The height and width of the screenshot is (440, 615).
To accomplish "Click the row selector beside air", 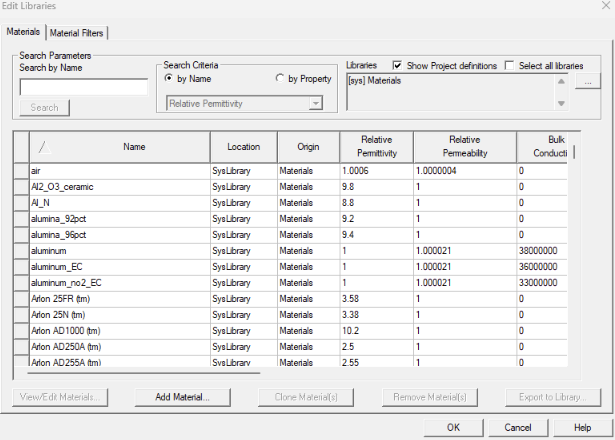I will point(21,172).
